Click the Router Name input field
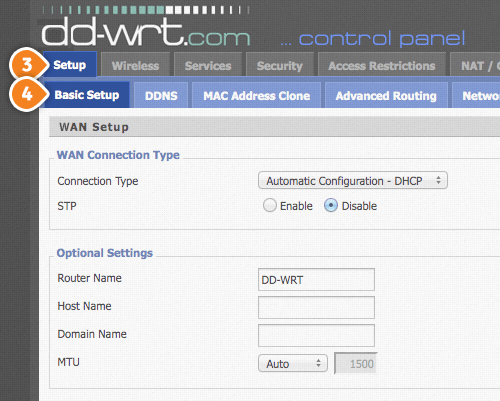This screenshot has height=401, width=500. [x=316, y=280]
